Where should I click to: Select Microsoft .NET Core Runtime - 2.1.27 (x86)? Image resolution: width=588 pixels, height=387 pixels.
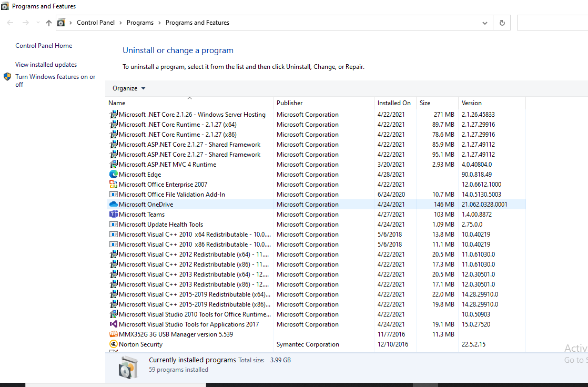point(316,134)
